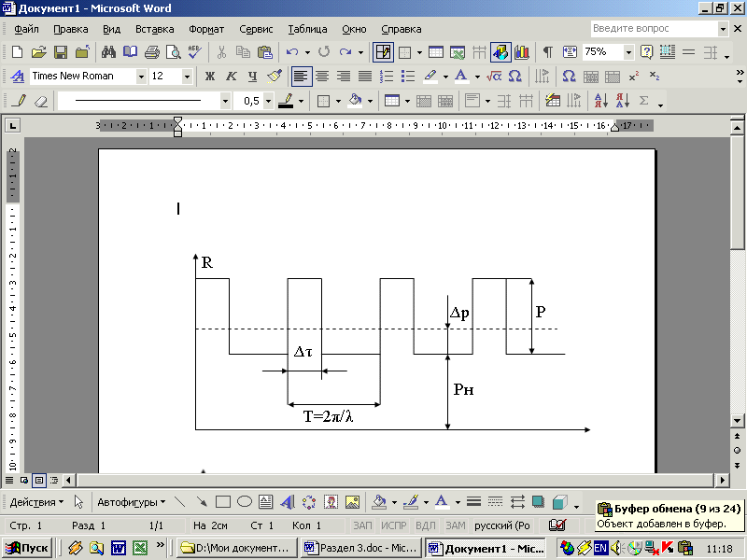Expand the 75% zoom dropdown

pos(628,52)
